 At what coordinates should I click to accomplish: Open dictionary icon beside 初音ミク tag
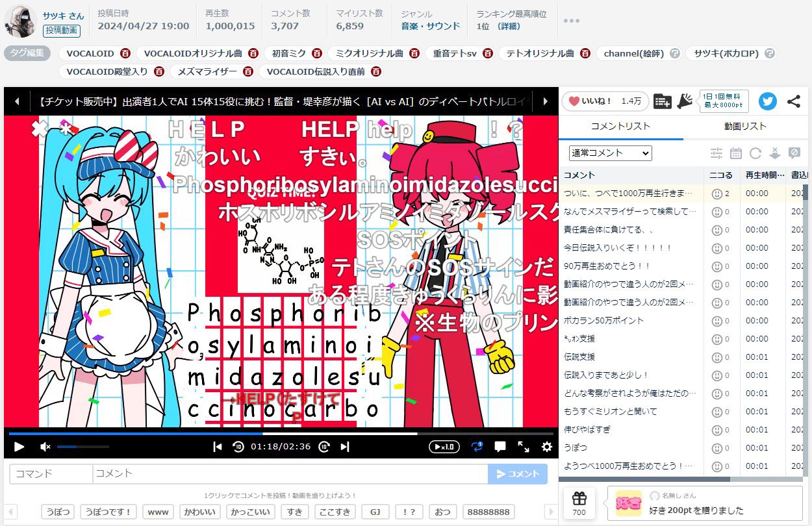click(x=316, y=53)
